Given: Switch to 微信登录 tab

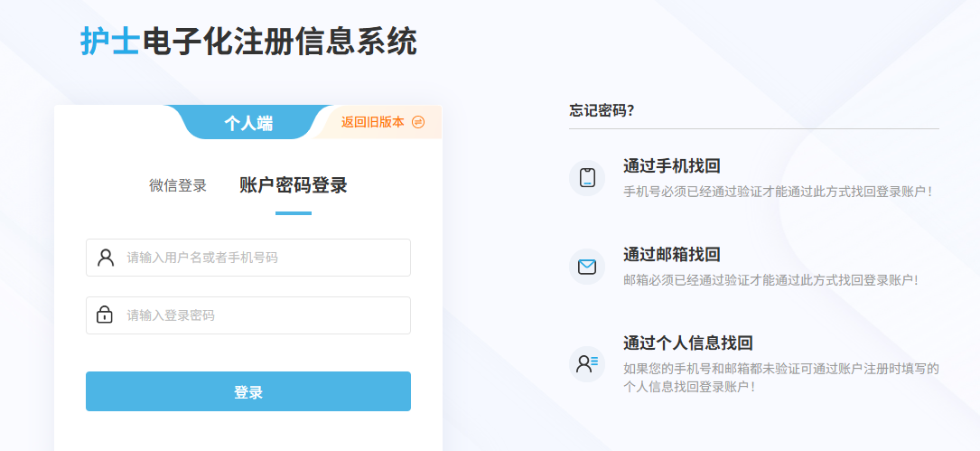Looking at the screenshot, I should pos(178,185).
